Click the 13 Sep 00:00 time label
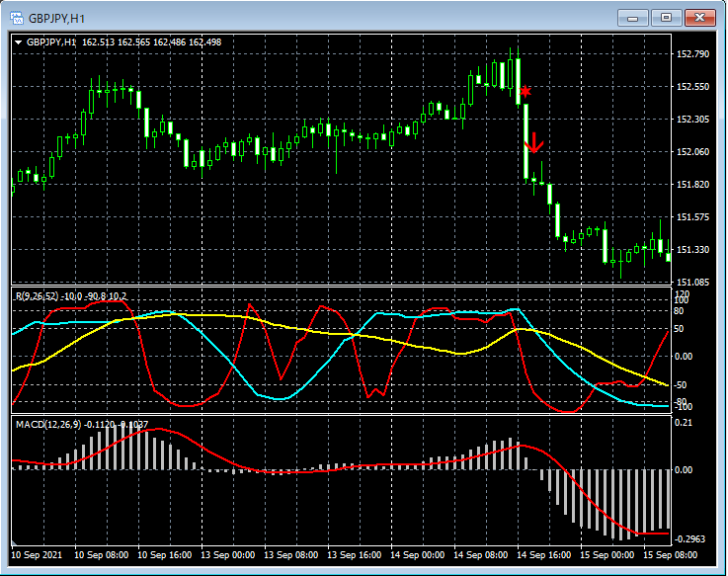Image resolution: width=728 pixels, height=576 pixels. (227, 554)
